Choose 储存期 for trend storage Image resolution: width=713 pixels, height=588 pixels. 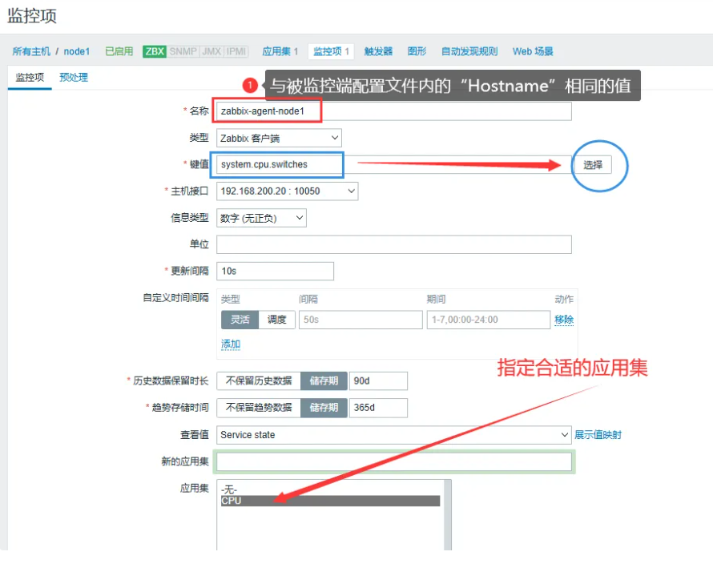pos(324,408)
